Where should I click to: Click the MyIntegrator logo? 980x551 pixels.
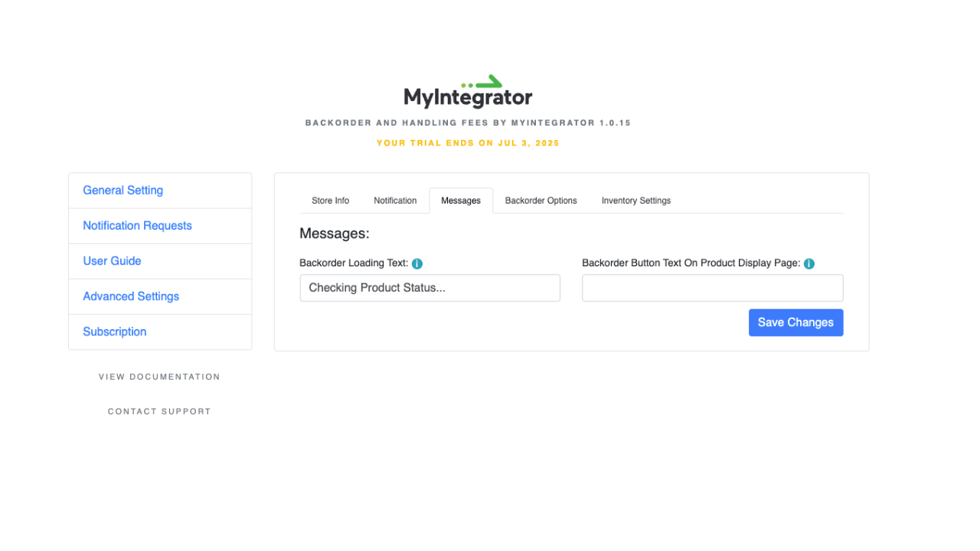468,91
